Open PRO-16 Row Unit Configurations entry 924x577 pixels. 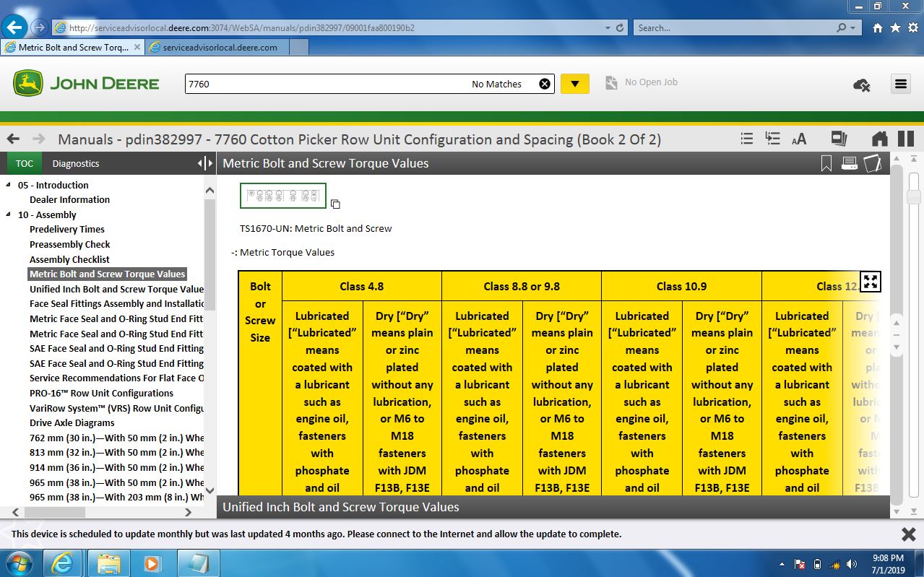(x=101, y=394)
